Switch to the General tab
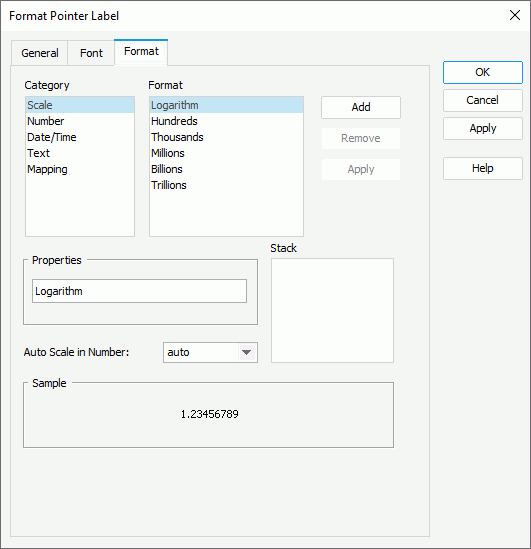This screenshot has height=549, width=531. pyautogui.click(x=40, y=53)
